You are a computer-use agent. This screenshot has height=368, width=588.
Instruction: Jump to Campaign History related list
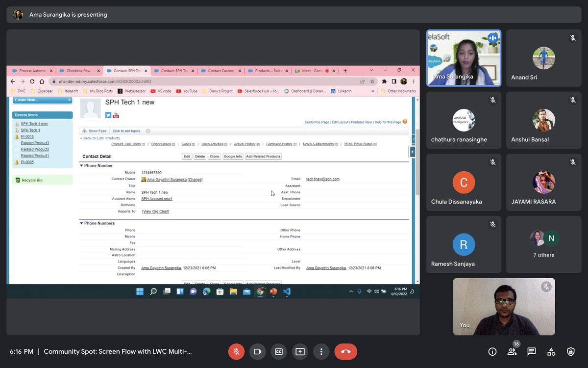click(x=279, y=144)
